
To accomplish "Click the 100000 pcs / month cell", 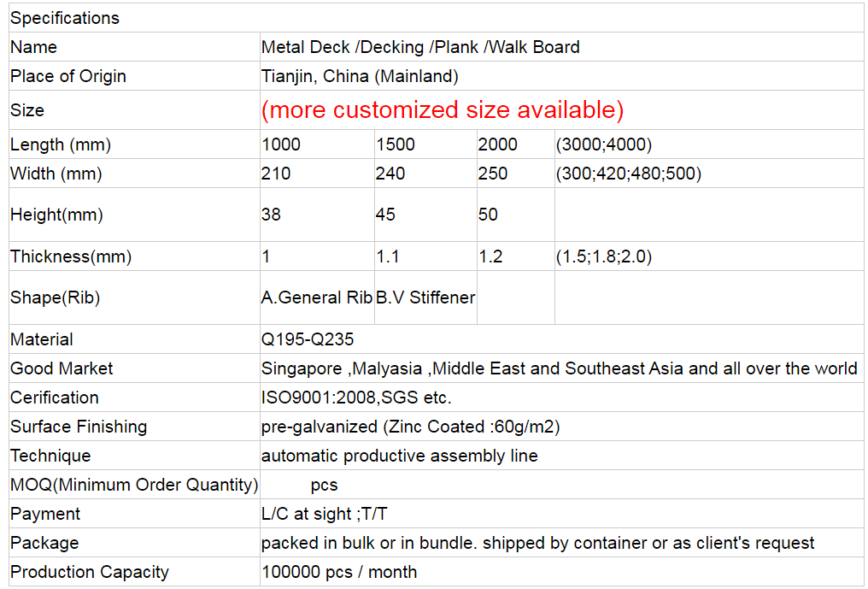I will point(339,572).
